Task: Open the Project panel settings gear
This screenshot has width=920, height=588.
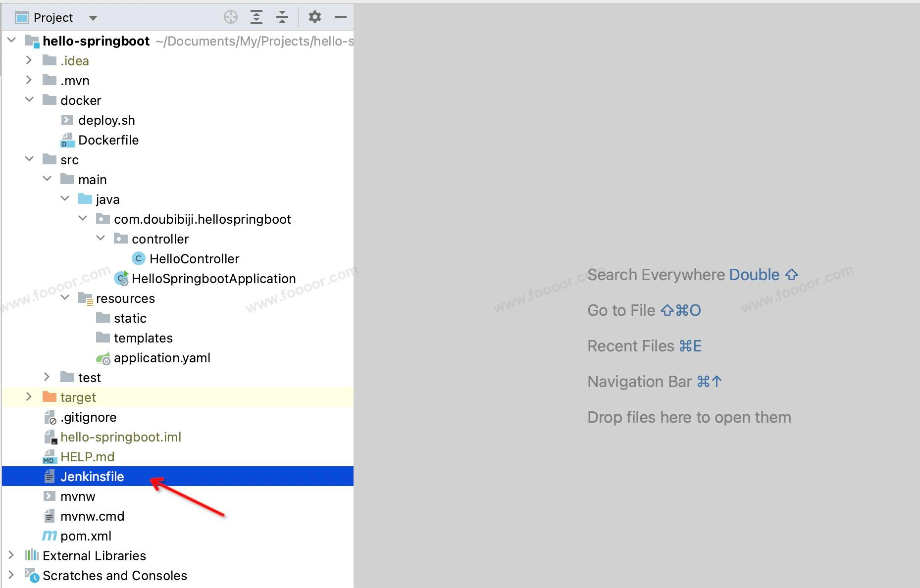Action: 314,17
